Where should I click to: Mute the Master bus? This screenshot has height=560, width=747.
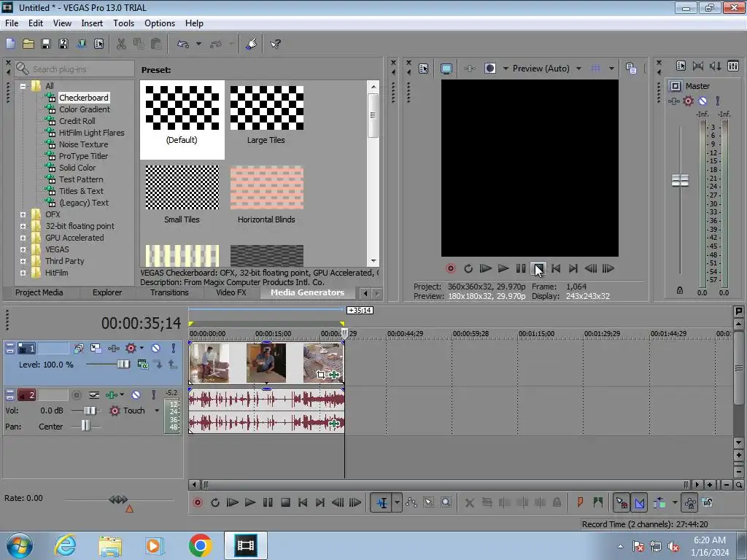[x=703, y=101]
